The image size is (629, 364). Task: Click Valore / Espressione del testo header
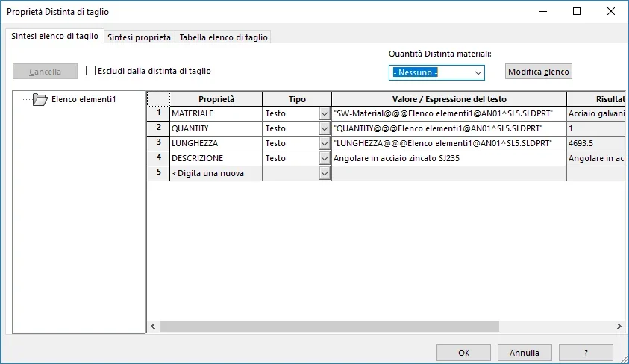pos(449,99)
